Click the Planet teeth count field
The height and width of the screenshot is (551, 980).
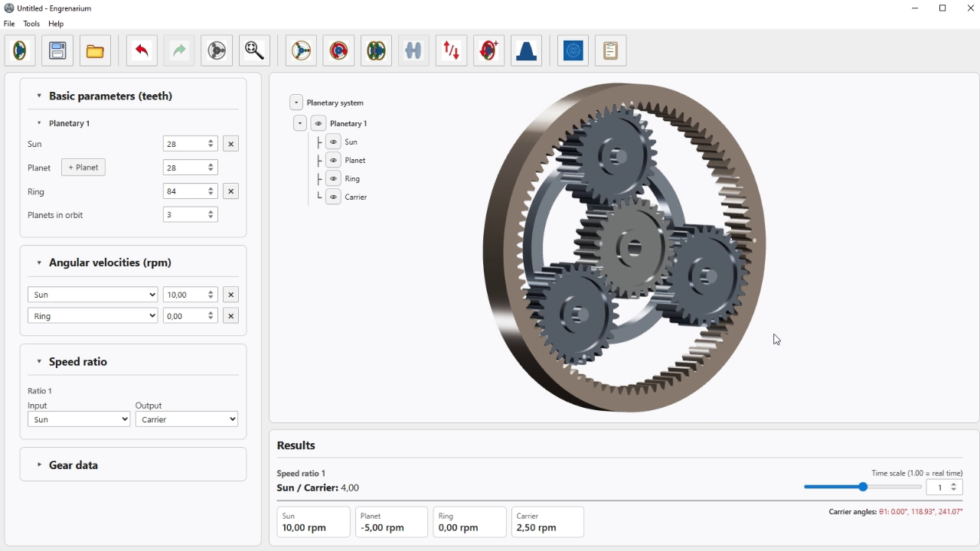point(190,168)
